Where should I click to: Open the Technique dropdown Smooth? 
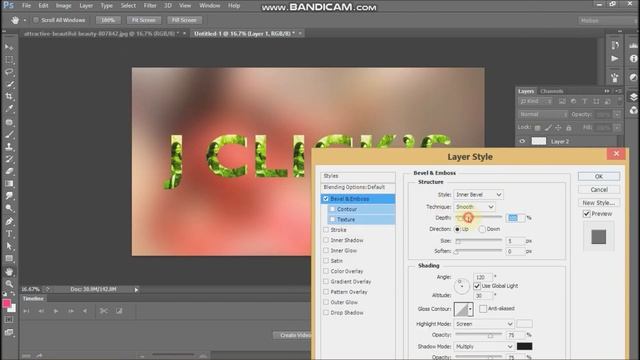(x=474, y=207)
